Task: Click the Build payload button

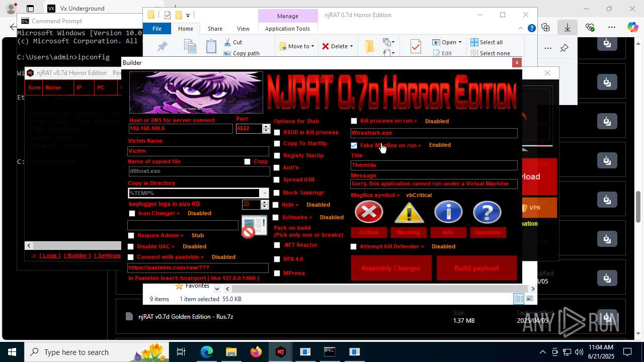Action: click(x=476, y=268)
